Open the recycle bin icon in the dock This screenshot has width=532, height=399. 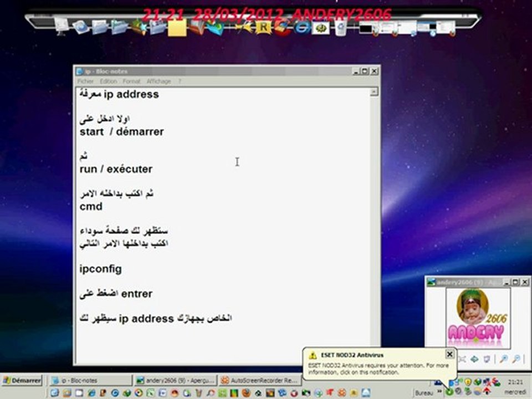tap(341, 27)
